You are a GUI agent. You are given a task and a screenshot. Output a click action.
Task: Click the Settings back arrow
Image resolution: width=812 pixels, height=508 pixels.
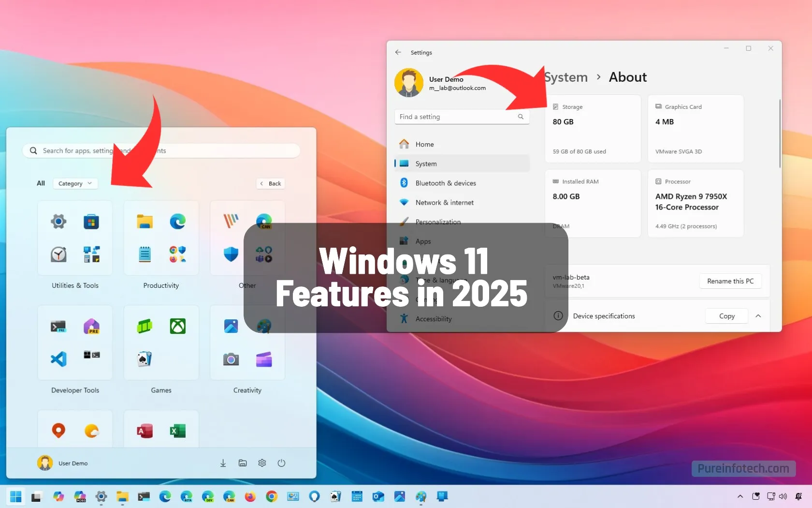pos(398,52)
